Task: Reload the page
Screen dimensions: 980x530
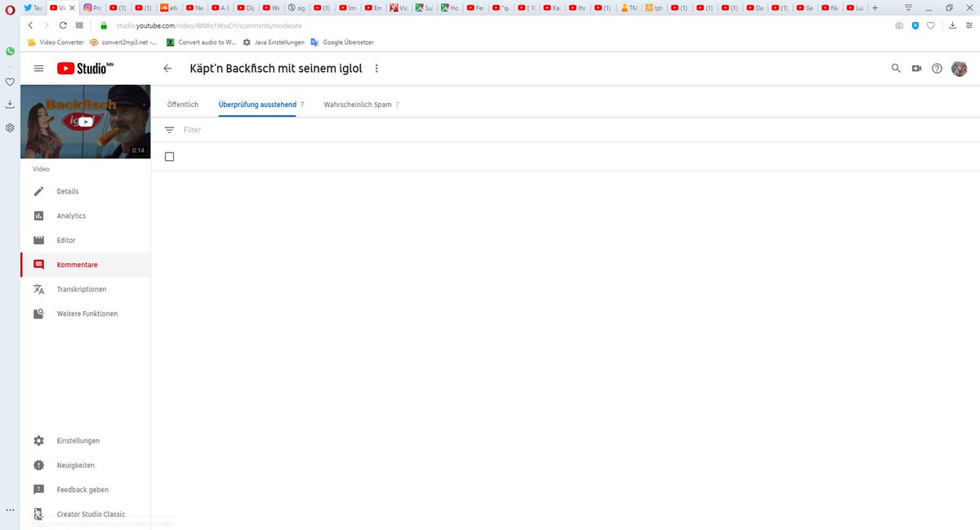Action: [x=63, y=25]
